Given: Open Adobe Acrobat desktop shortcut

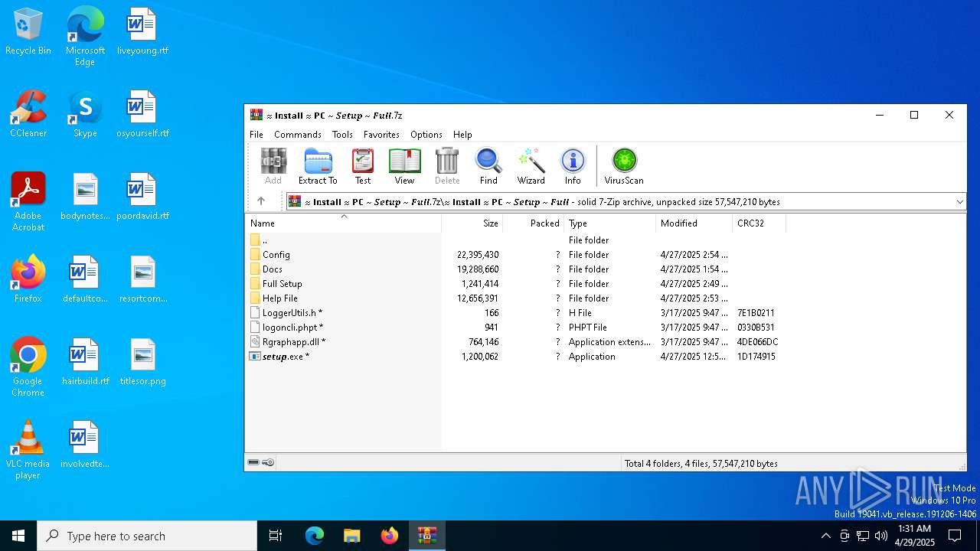Looking at the screenshot, I should pos(28,202).
